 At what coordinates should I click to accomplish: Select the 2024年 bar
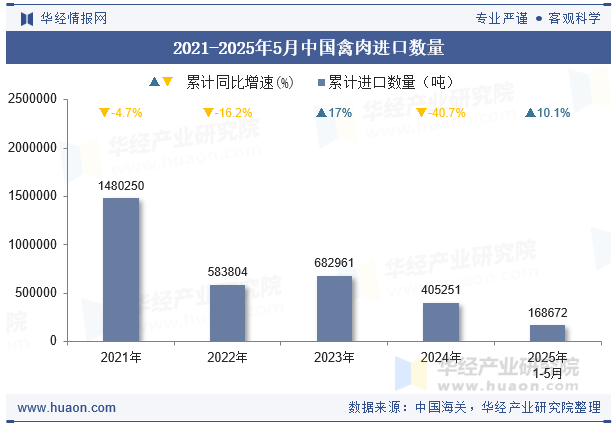441,322
